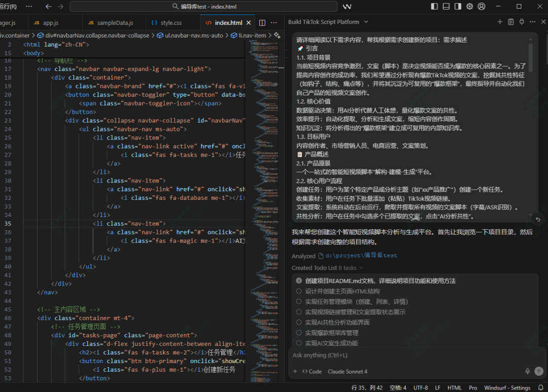The height and width of the screenshot is (392, 548).
Task: Start voice input with microphone icon
Action: coord(527,371)
